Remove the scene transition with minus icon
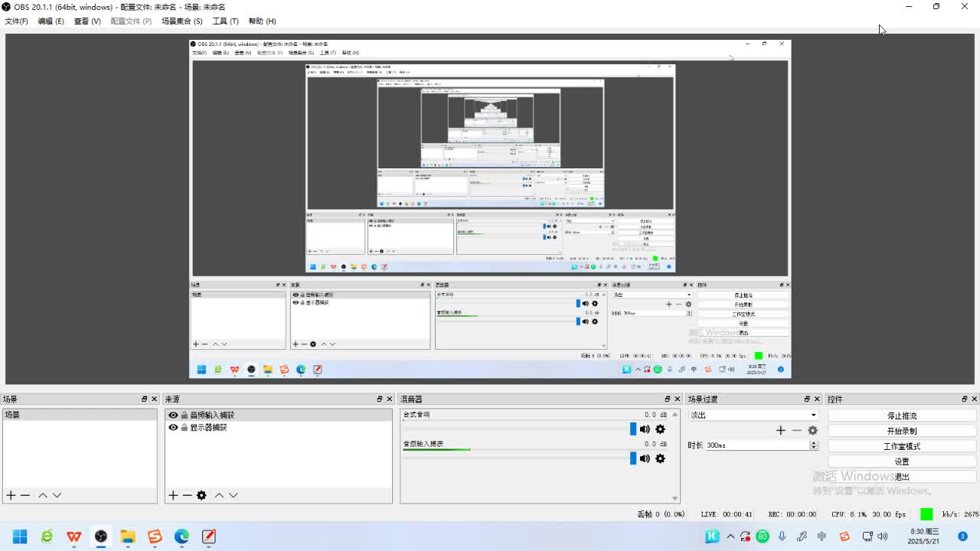980x551 pixels. [x=796, y=430]
